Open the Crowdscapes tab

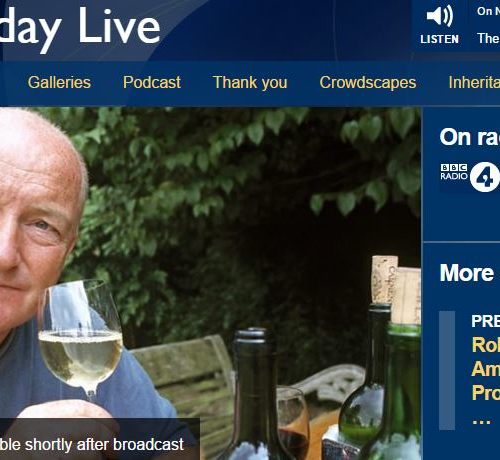click(x=368, y=83)
